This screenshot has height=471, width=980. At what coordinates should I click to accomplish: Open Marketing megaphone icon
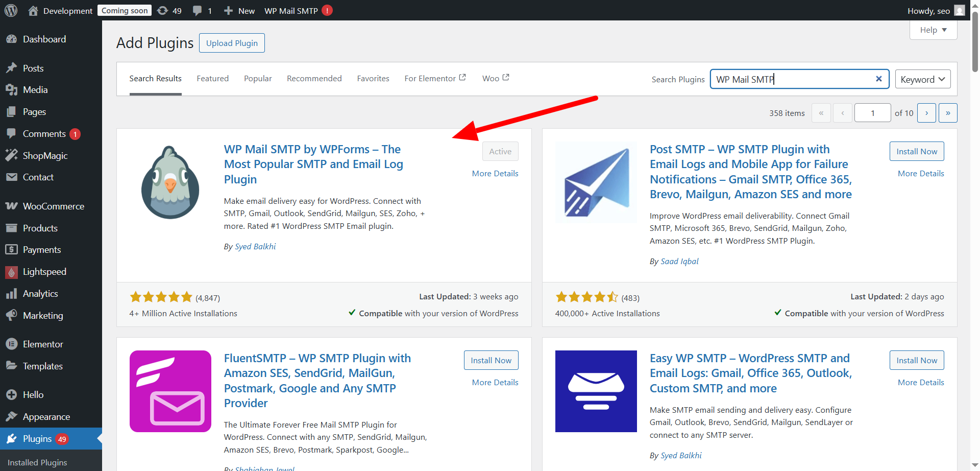[x=12, y=315]
